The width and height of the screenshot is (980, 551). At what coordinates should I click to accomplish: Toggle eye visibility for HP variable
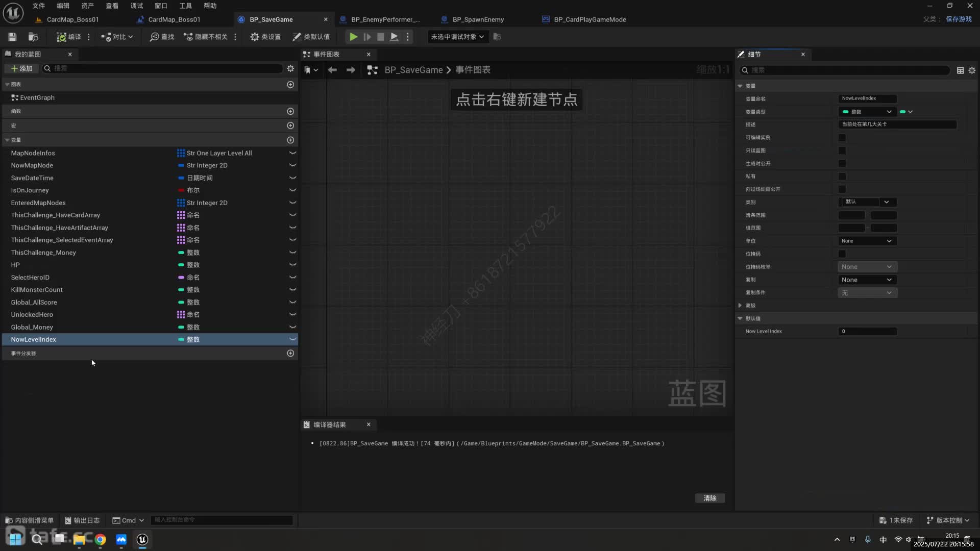[x=292, y=265]
